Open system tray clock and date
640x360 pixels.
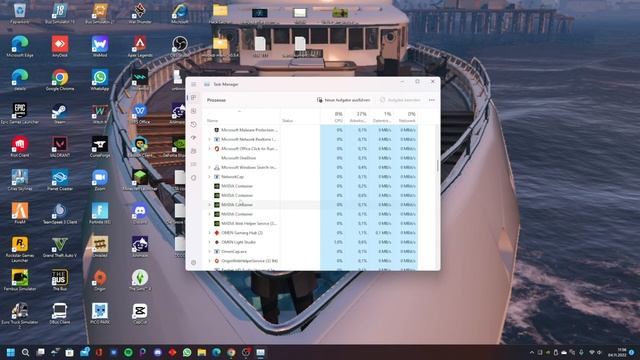point(618,352)
